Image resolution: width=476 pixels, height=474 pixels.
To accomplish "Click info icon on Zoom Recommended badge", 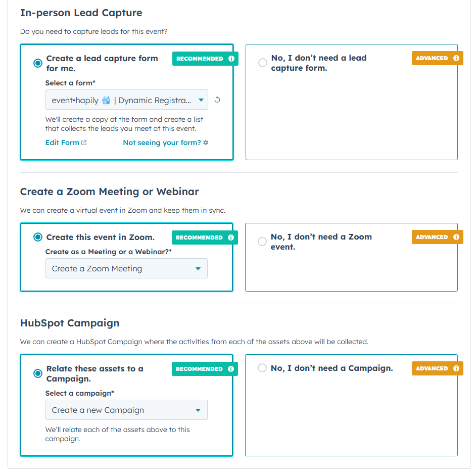I will 231,238.
